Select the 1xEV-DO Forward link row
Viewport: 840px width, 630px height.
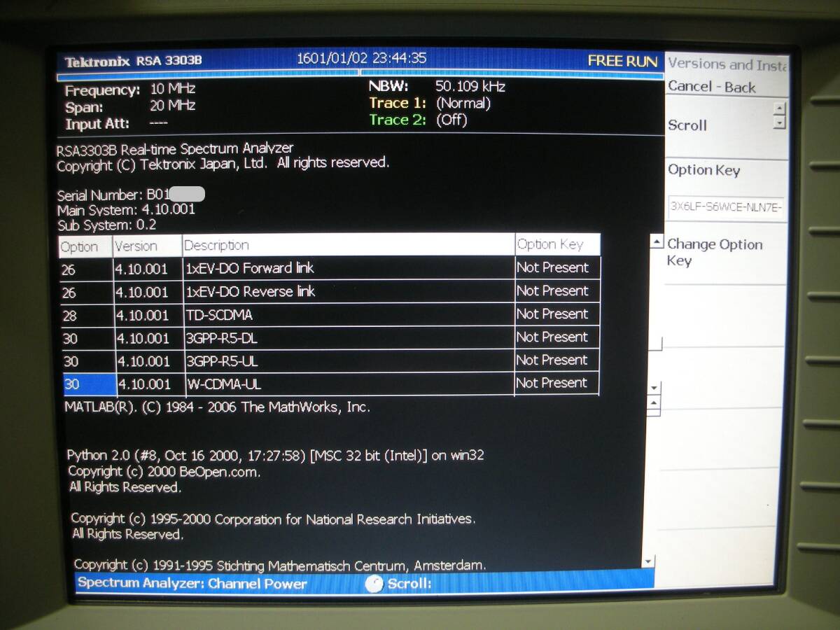click(330, 268)
